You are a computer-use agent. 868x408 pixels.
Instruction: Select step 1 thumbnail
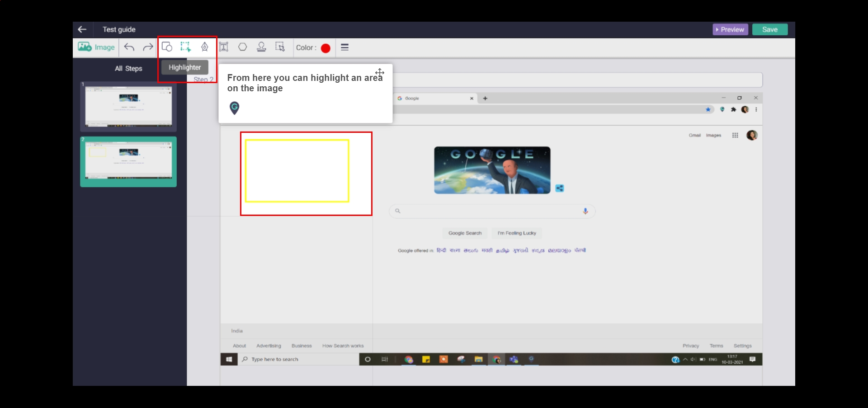coord(128,107)
